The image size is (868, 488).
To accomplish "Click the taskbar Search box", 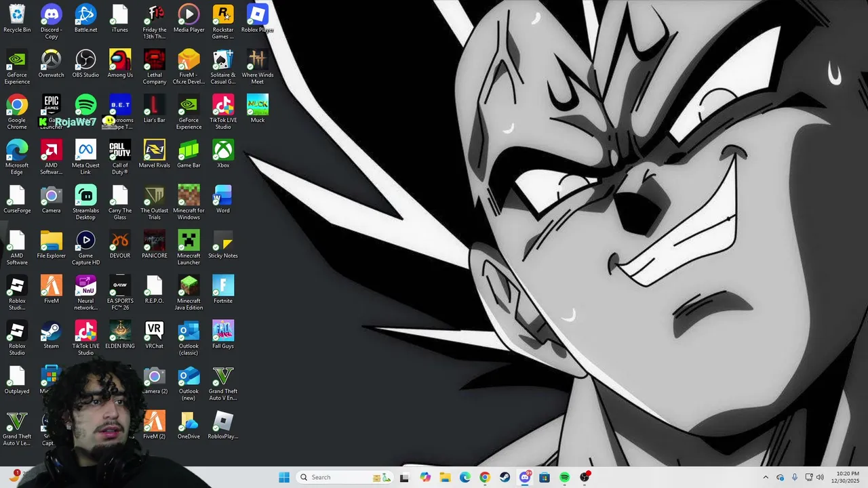I will pyautogui.click(x=344, y=477).
